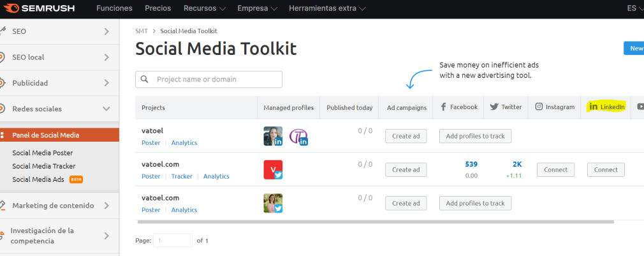Click vatoel's first LinkedIn profile photo
This screenshot has height=256, width=644.
point(273,136)
